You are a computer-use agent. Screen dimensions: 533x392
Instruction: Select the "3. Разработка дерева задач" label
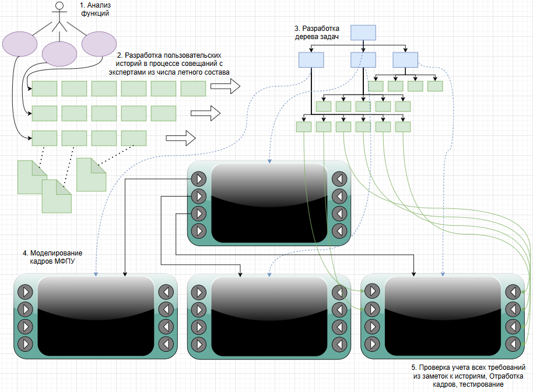point(317,32)
